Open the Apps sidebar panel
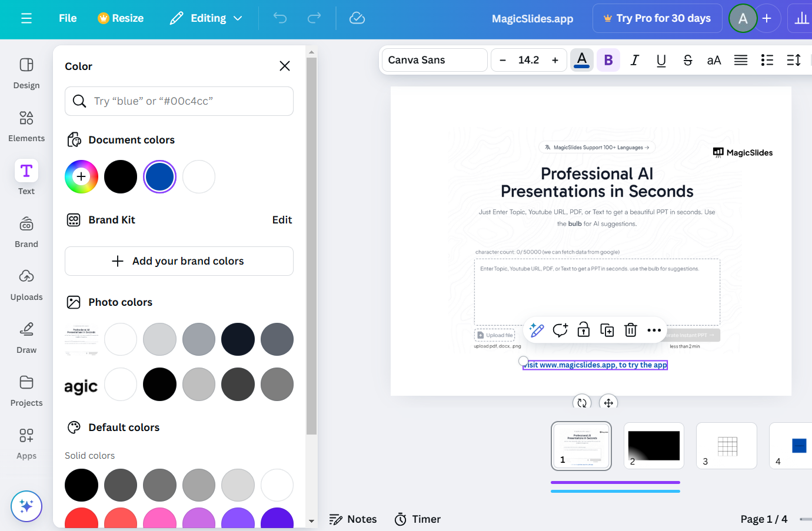Viewport: 812px width, 531px height. [26, 443]
